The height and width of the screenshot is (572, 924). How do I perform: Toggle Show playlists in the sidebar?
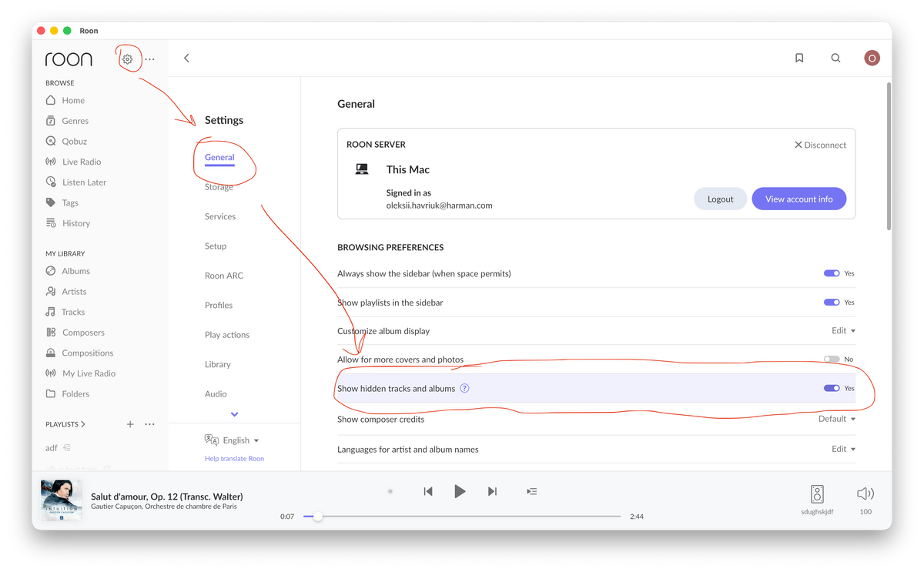coord(832,303)
